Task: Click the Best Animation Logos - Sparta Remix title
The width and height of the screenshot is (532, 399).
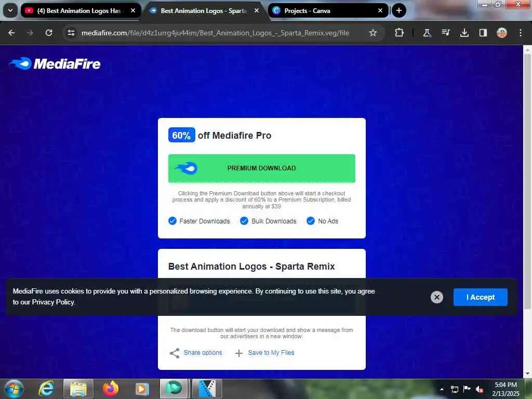Action: pyautogui.click(x=251, y=267)
